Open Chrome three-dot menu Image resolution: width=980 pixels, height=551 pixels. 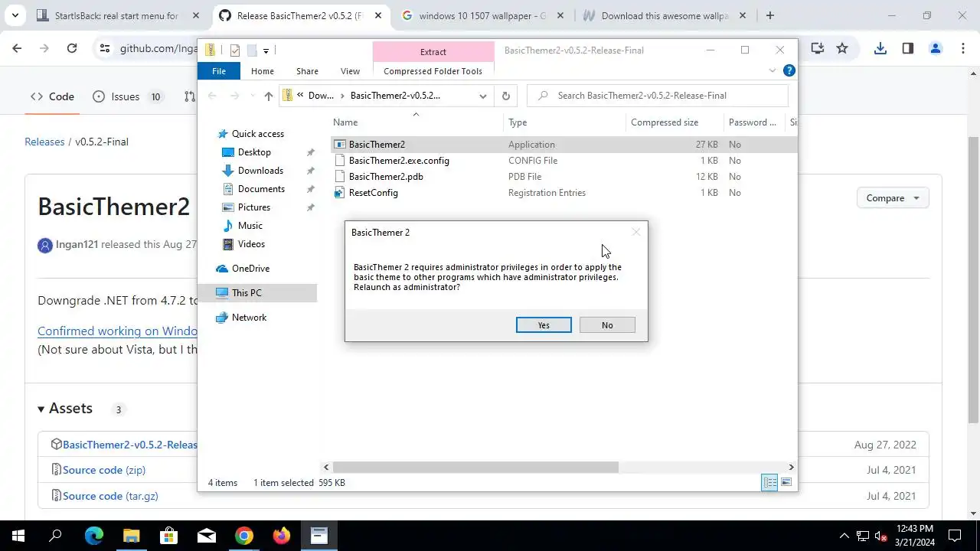963,48
